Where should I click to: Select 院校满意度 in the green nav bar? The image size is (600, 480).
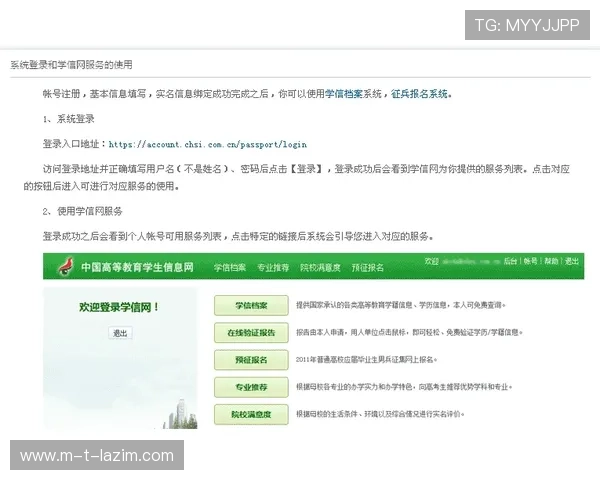pos(320,267)
